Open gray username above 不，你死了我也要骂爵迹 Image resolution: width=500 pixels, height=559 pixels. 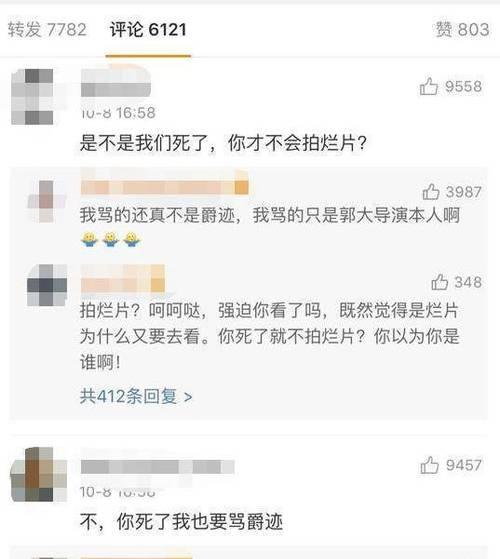[157, 466]
